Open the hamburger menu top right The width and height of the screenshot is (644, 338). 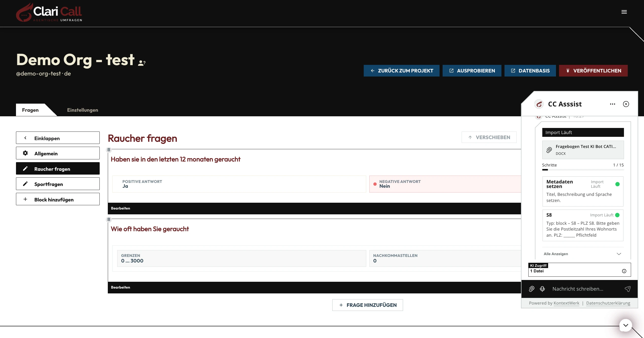point(624,12)
